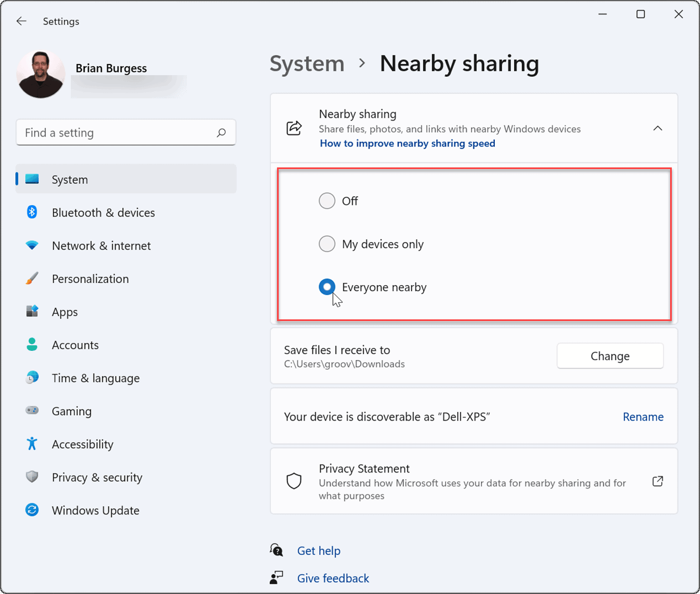Open Personalization settings
The image size is (700, 594).
click(90, 278)
